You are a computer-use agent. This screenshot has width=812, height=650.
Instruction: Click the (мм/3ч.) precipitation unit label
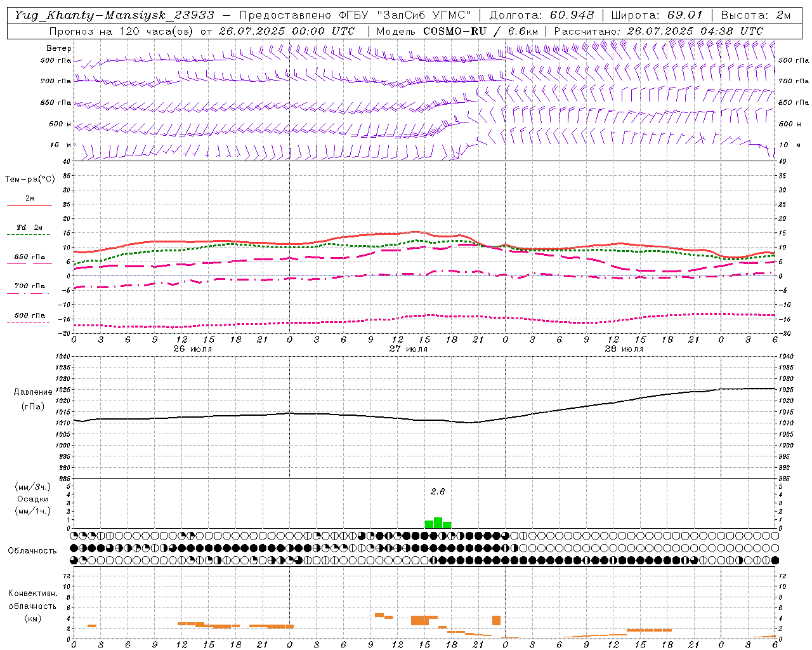[x=32, y=487]
